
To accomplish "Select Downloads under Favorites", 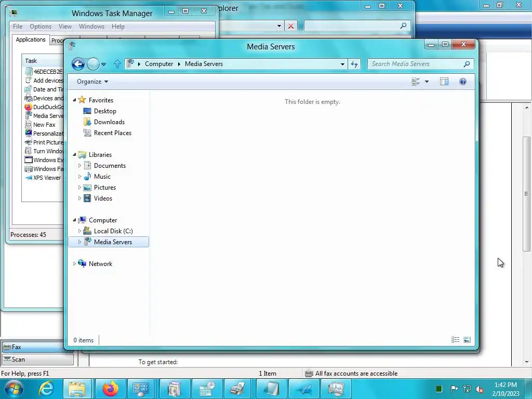I will tap(109, 122).
